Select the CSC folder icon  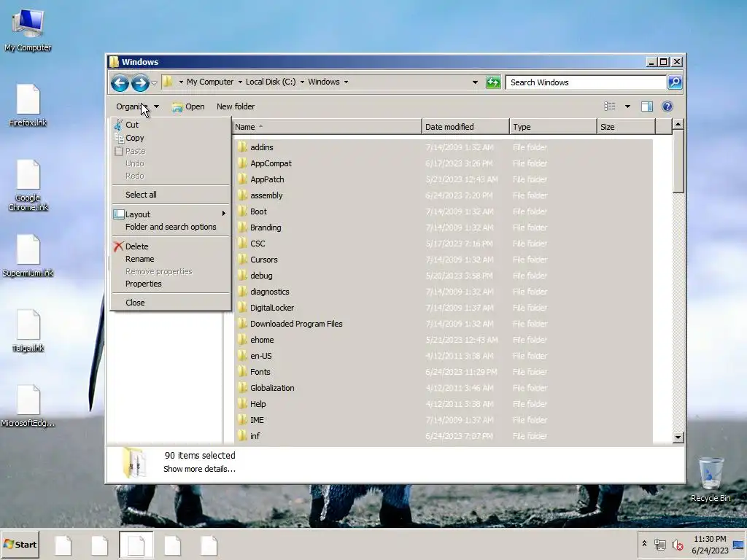click(x=242, y=244)
